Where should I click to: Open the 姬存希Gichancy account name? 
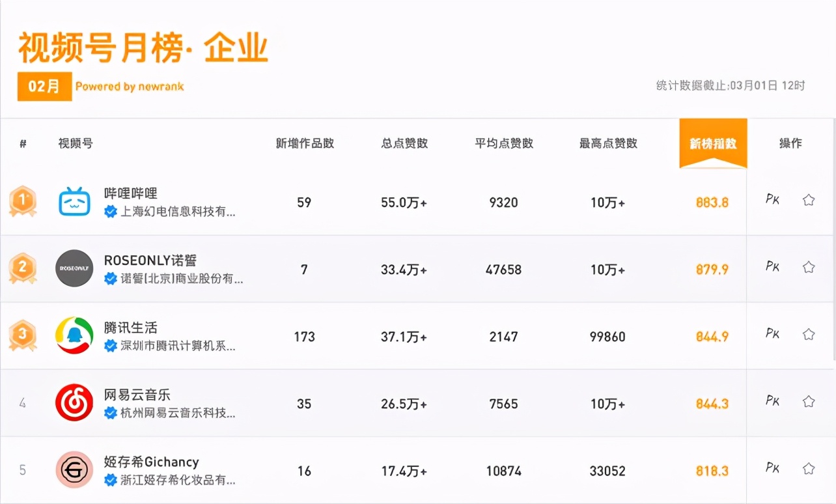[x=152, y=462]
